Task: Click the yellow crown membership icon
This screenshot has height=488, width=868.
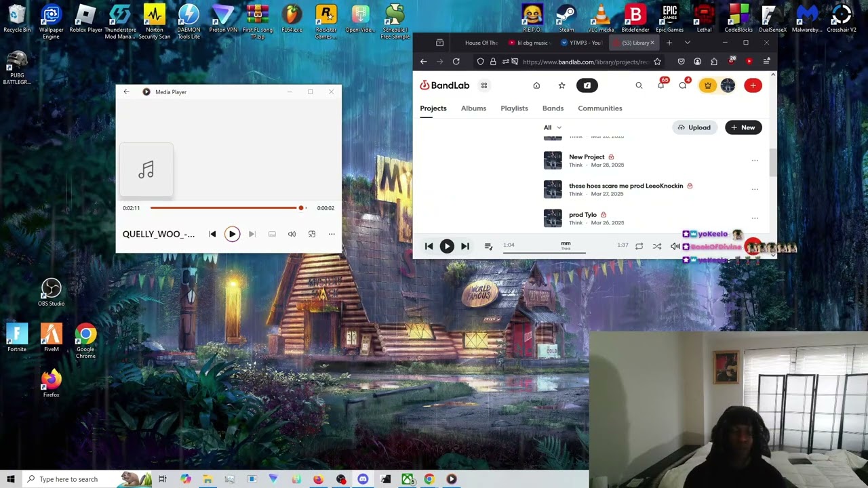Action: [x=707, y=85]
